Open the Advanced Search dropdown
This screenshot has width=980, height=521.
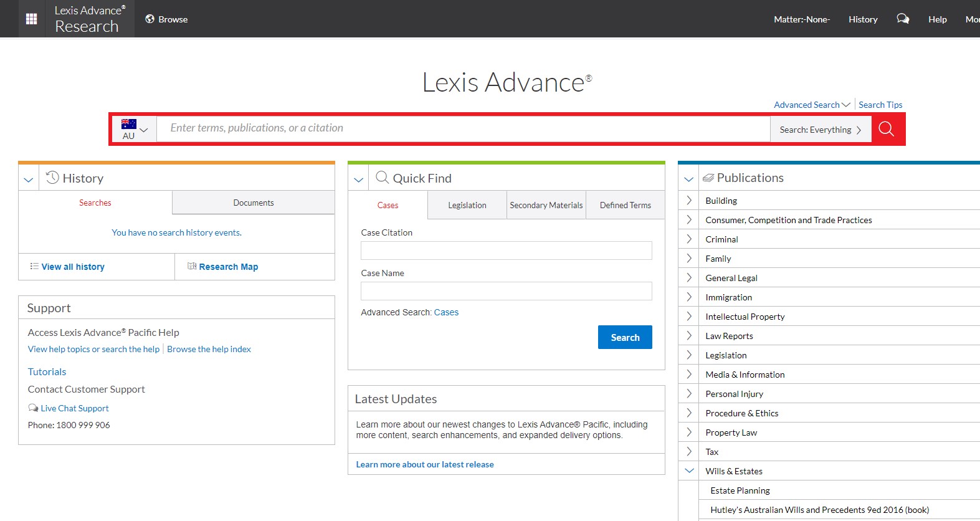pos(812,105)
